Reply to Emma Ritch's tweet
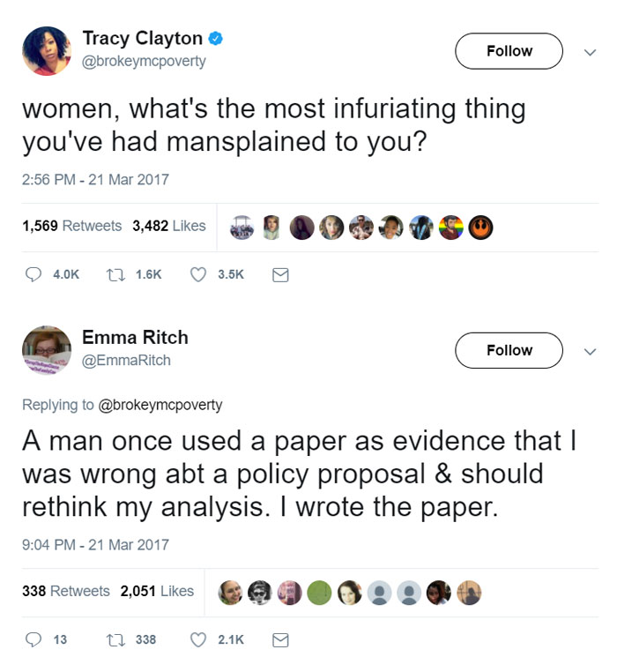This screenshot has width=617, height=672. pos(34,639)
